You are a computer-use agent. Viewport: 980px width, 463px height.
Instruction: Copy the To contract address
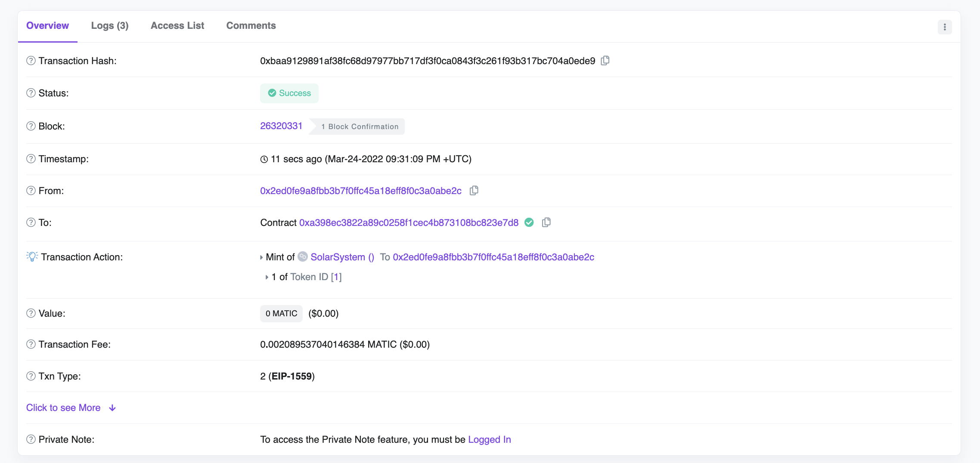coord(546,222)
